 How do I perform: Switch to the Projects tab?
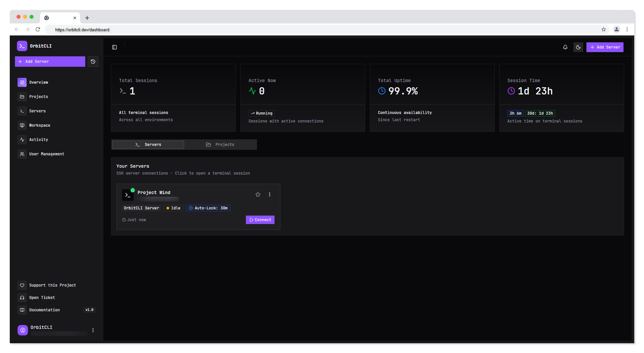[x=221, y=144]
